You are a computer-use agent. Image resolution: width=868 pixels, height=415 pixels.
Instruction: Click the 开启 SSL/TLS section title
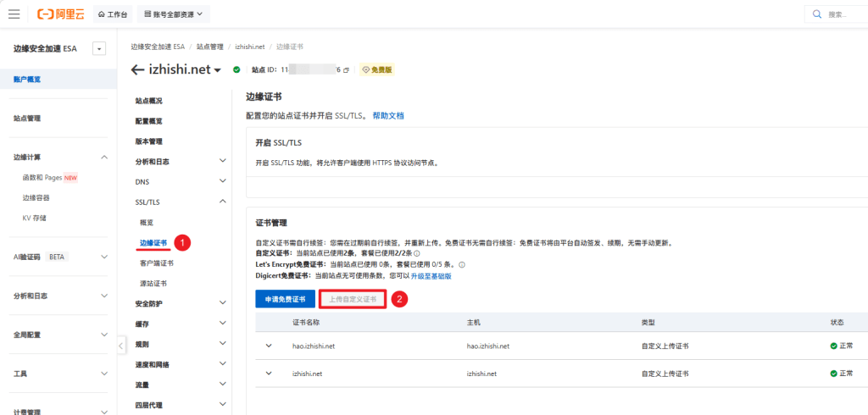pyautogui.click(x=278, y=143)
